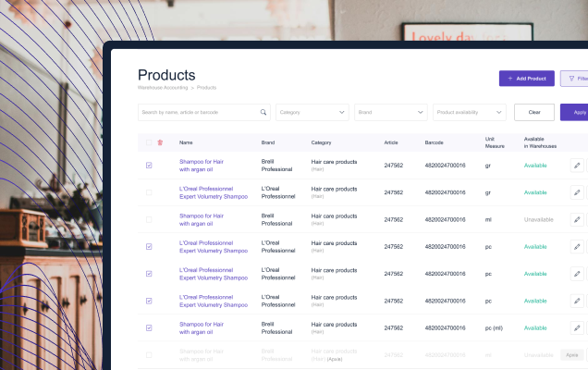The width and height of the screenshot is (588, 370).
Task: Click the Category column header
Action: pyautogui.click(x=321, y=142)
